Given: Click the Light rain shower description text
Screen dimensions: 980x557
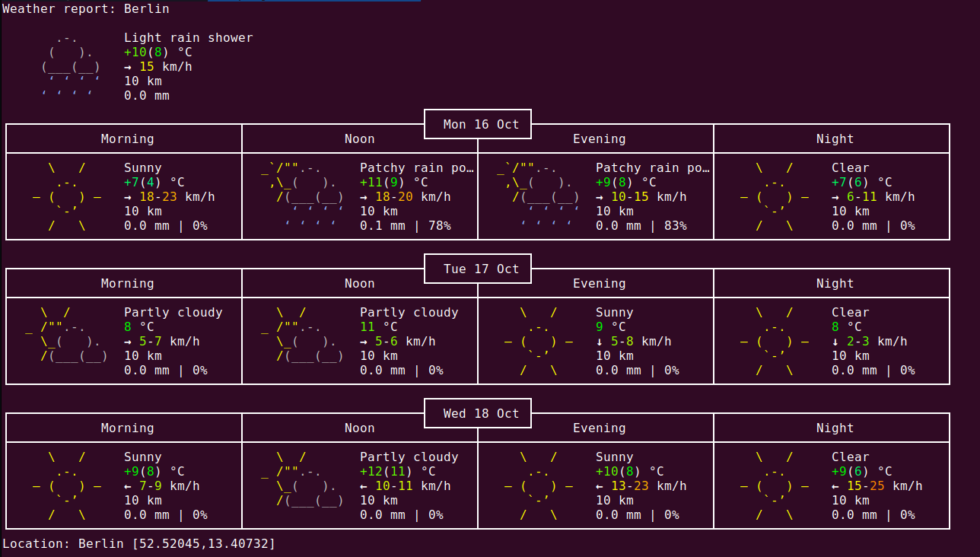Looking at the screenshot, I should click(x=188, y=38).
